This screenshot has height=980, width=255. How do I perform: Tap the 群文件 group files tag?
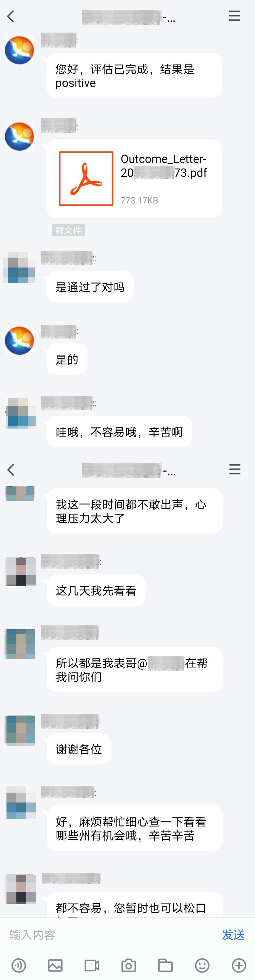coord(68,230)
